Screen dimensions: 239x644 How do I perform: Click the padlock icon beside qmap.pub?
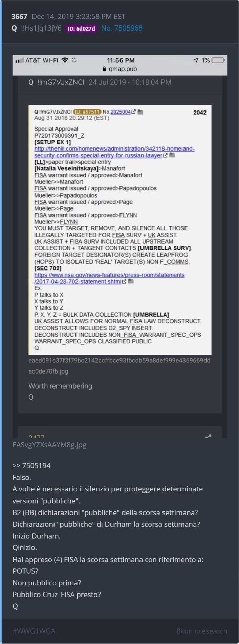pos(104,69)
